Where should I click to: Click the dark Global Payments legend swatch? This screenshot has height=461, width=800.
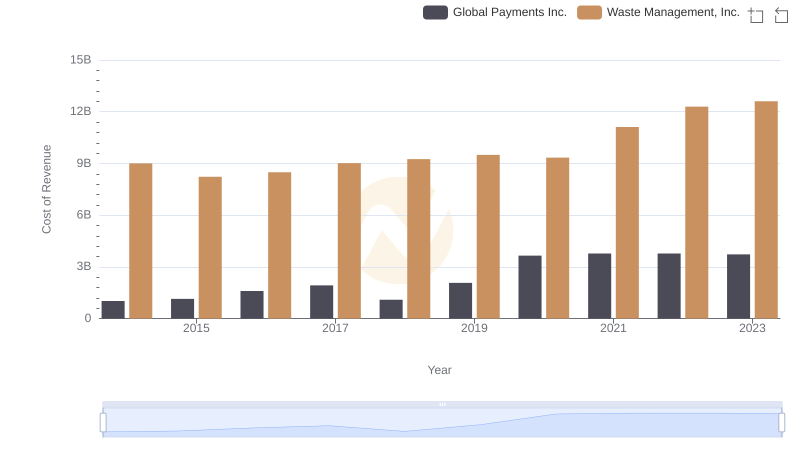click(x=435, y=12)
